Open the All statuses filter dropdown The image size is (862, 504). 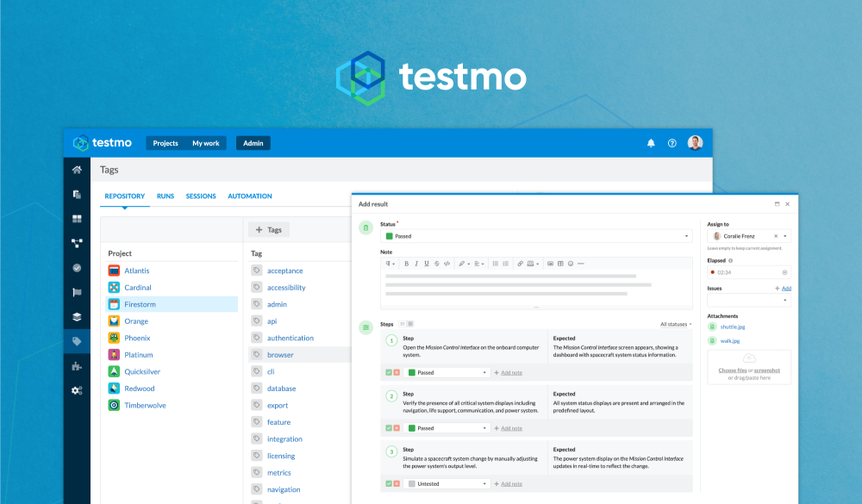[676, 324]
